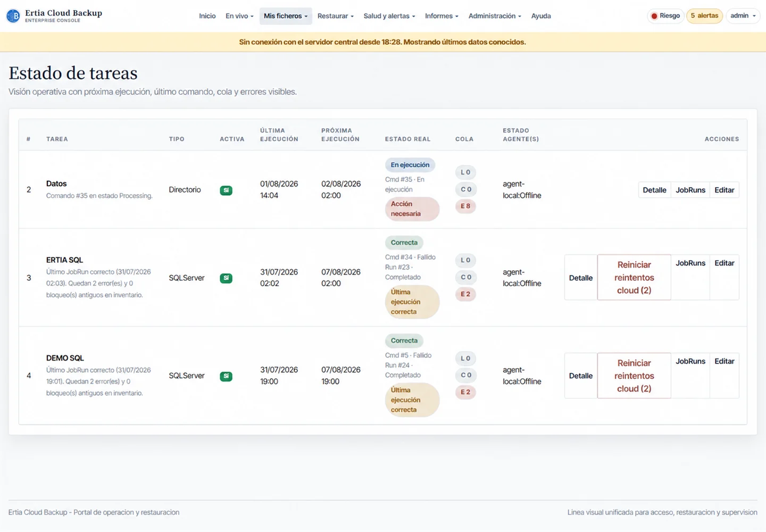Click the Directorio type cell

pyautogui.click(x=185, y=190)
